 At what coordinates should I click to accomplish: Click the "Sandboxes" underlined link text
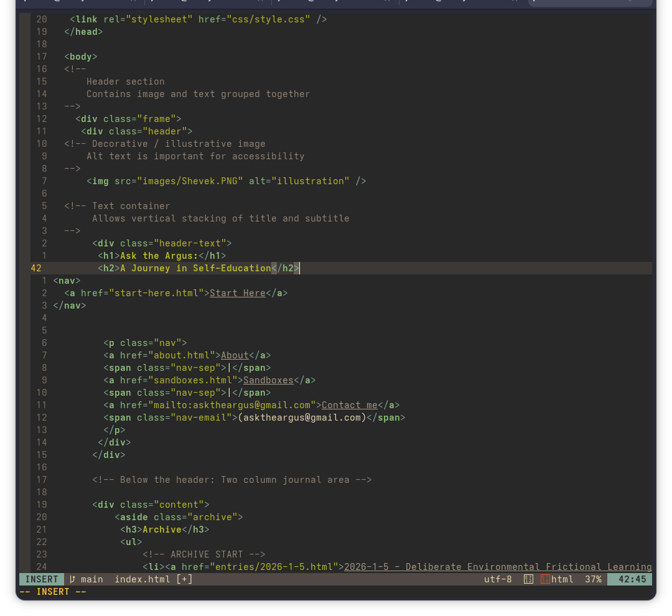click(268, 380)
